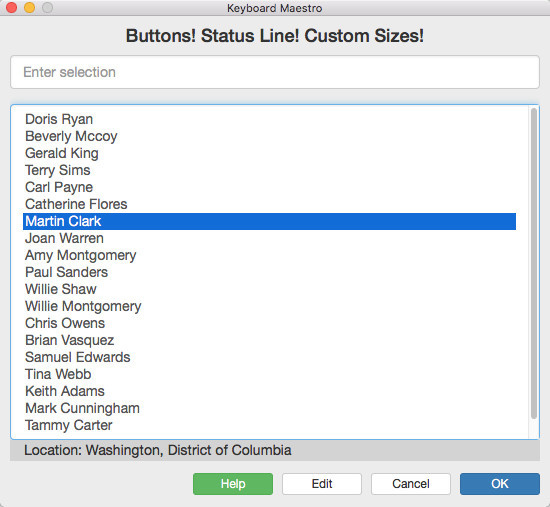This screenshot has height=507, width=550.
Task: Click the list's vertical scrollbar
Action: [534, 263]
